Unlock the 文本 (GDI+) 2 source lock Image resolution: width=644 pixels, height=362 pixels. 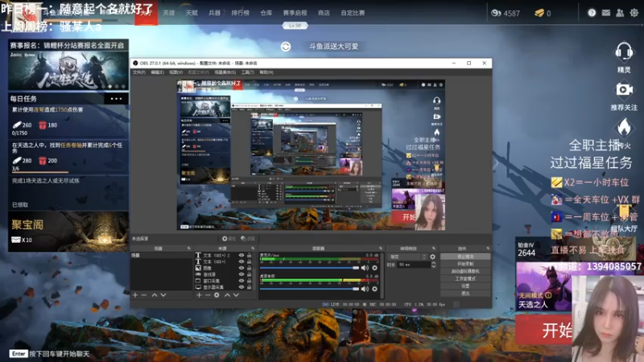pos(250,255)
